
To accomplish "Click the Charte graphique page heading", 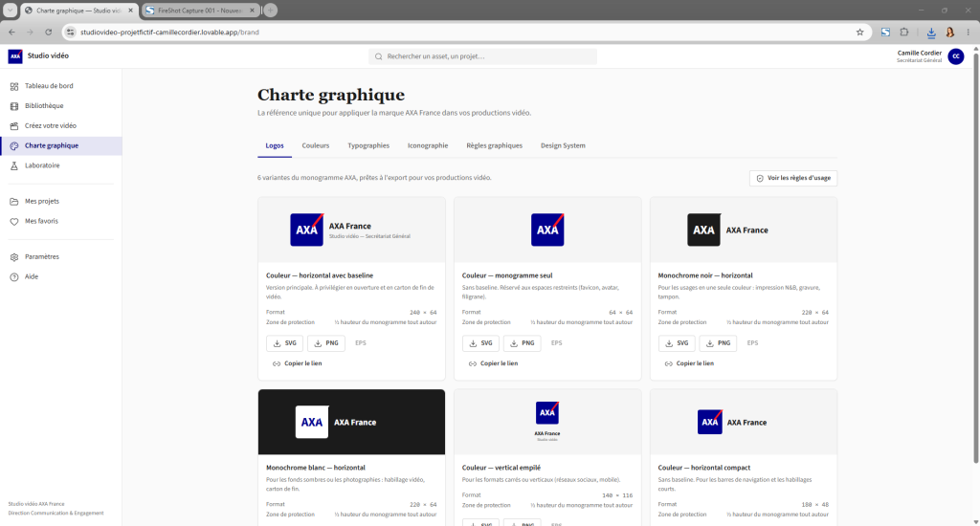I will 331,95.
